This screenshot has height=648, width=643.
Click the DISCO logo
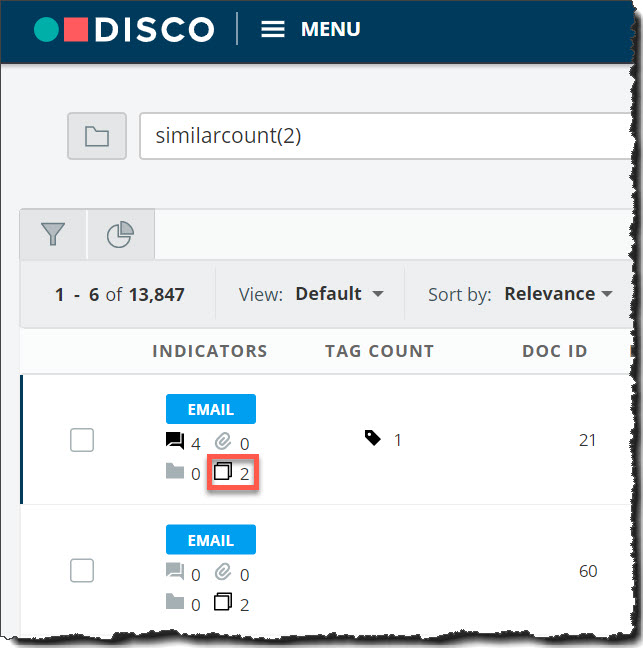coord(123,29)
